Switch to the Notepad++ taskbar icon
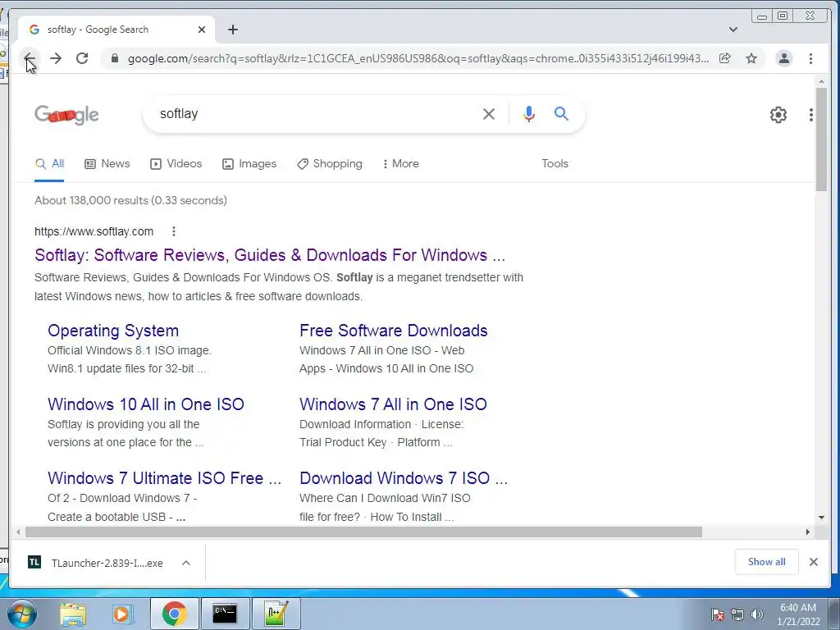Screen dimensions: 840x630 point(276,614)
